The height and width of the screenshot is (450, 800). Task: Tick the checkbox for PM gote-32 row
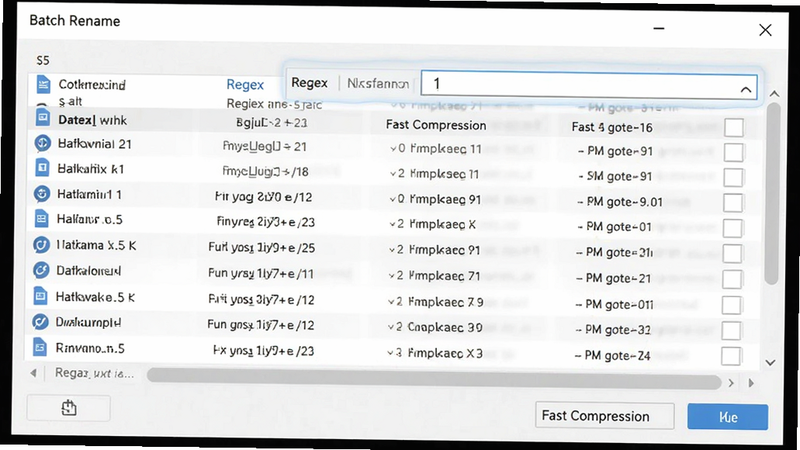point(732,331)
